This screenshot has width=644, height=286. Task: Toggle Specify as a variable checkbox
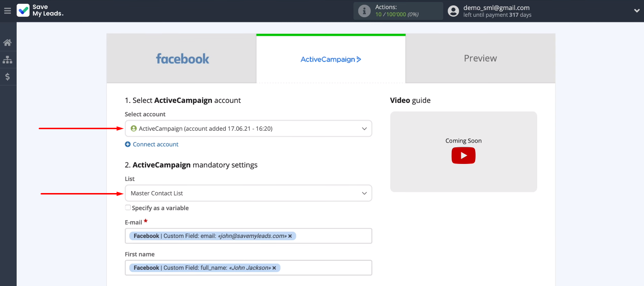(128, 208)
